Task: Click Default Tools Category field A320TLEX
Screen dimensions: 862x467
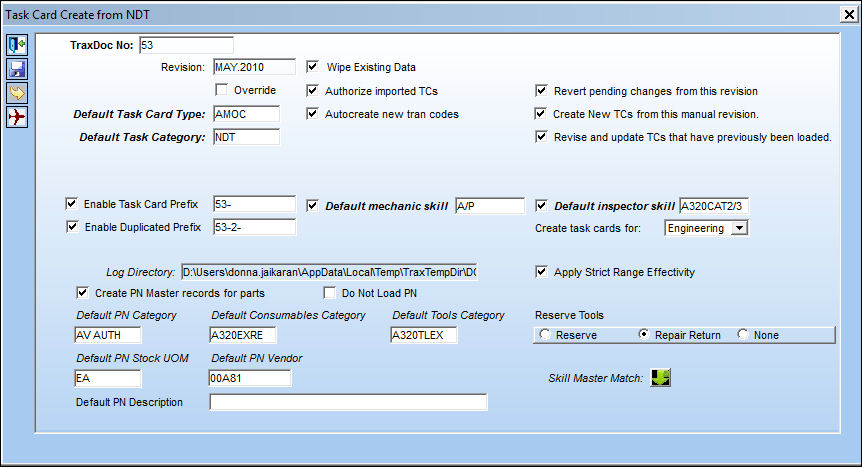Action: pyautogui.click(x=424, y=335)
